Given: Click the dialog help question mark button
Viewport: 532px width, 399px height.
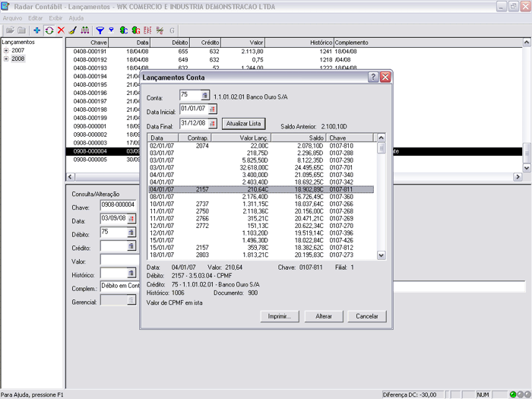Looking at the screenshot, I should [373, 78].
